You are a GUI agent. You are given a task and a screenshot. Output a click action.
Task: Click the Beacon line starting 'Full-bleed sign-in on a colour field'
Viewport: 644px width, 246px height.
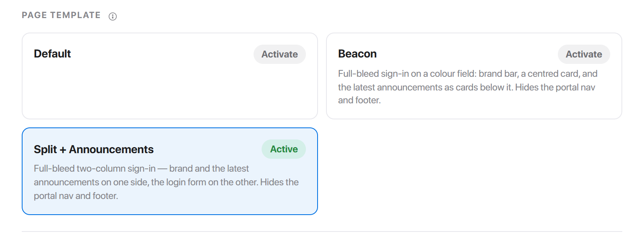click(x=468, y=74)
